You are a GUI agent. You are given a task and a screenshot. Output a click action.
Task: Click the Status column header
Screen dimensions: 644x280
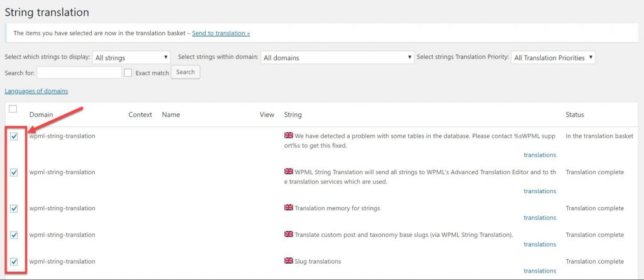coord(575,115)
